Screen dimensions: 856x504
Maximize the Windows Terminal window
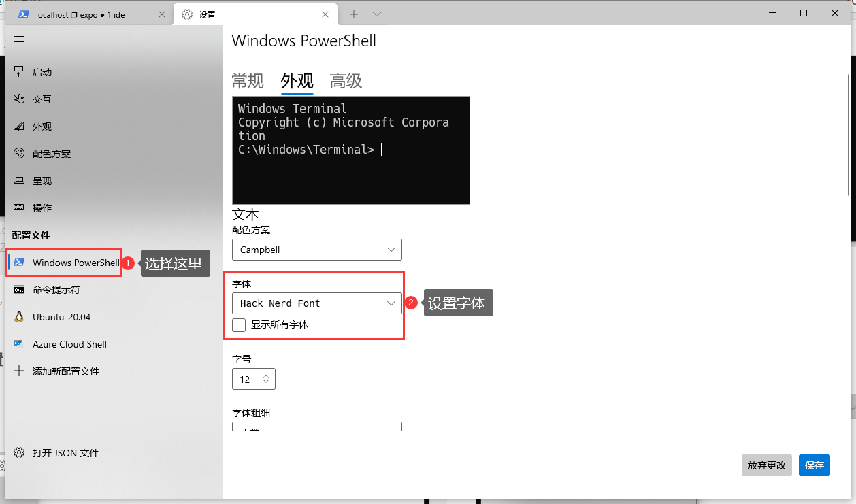point(804,13)
